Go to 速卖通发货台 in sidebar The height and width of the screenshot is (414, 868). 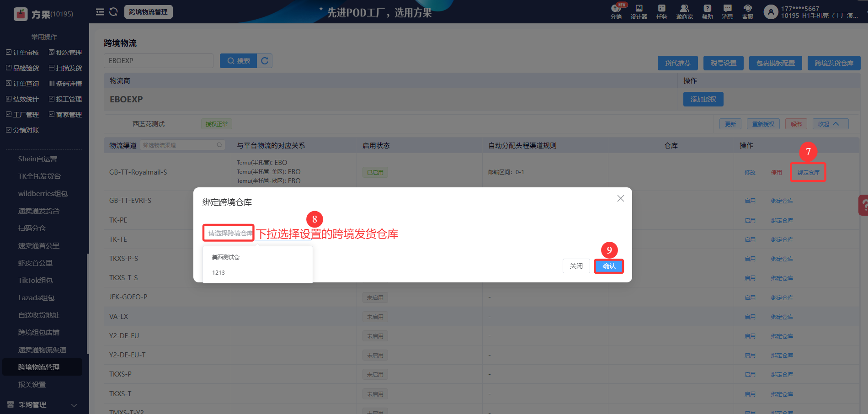pos(39,211)
